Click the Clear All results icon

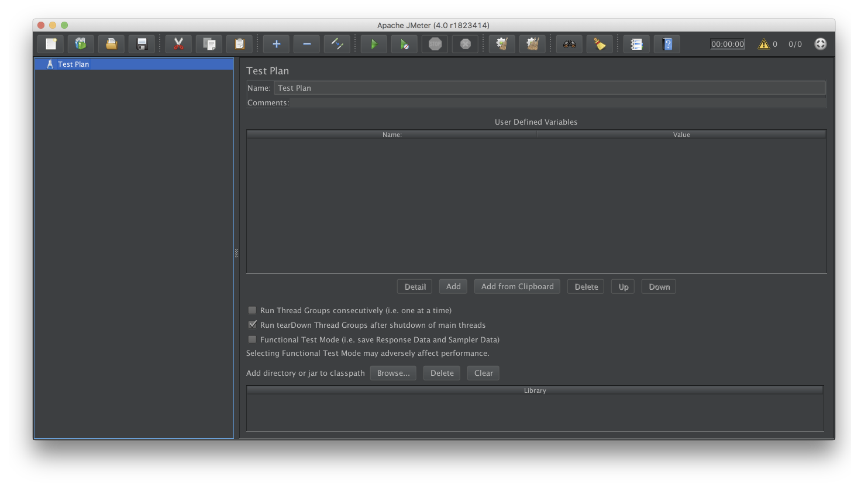pos(532,44)
